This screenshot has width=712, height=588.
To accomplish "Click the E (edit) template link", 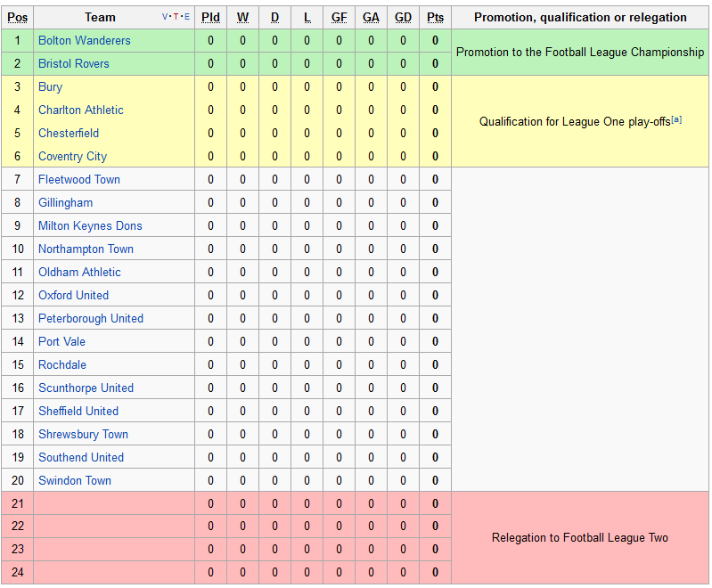I will click(x=187, y=17).
